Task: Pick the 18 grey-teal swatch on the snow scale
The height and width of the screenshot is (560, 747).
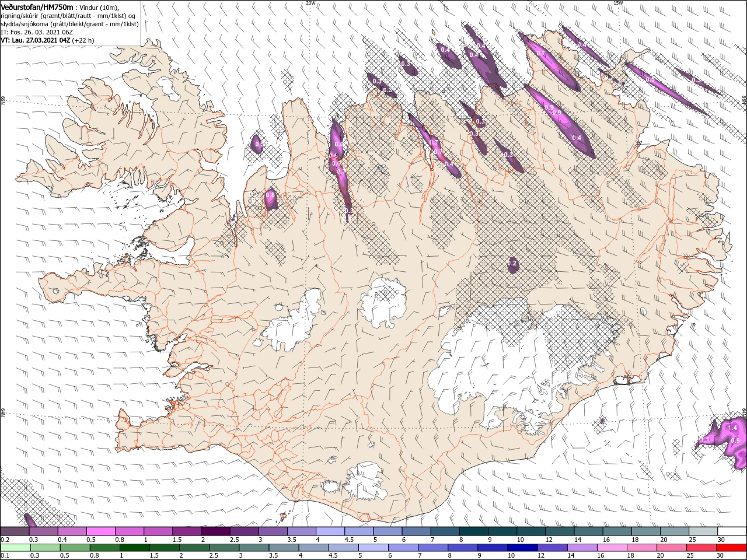Action: tap(646, 531)
